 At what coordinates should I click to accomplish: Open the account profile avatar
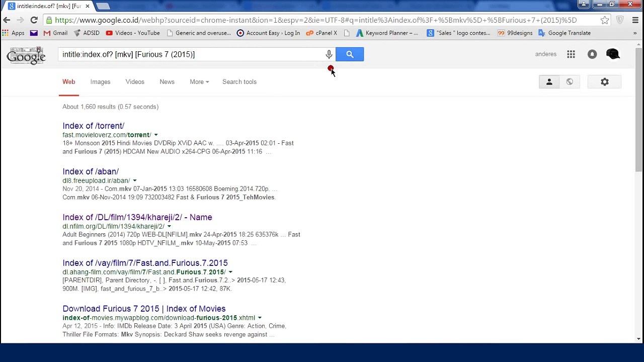click(613, 54)
